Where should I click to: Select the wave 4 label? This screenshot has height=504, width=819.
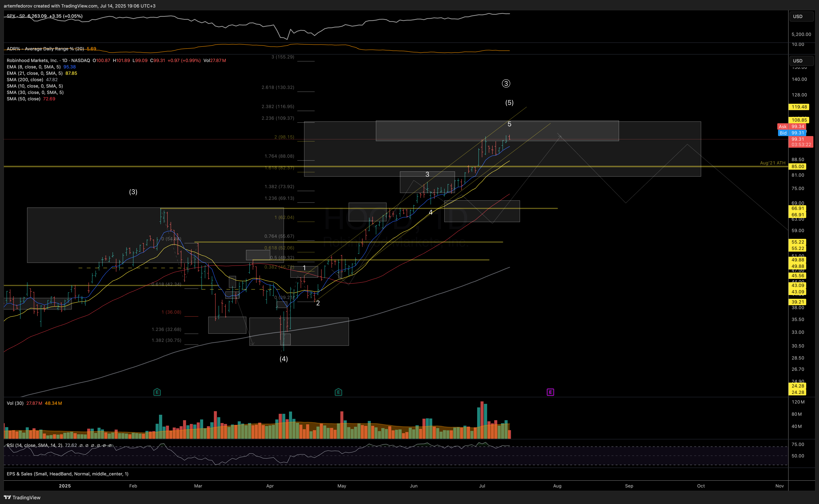click(430, 212)
